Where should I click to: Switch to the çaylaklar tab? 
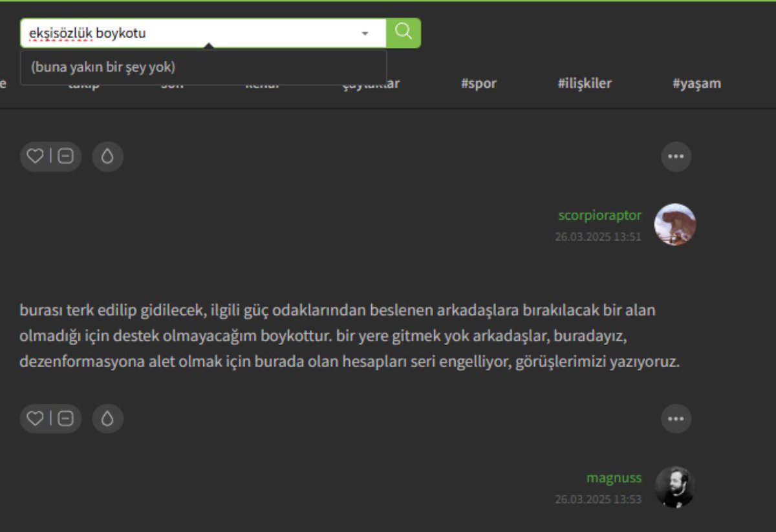(371, 84)
